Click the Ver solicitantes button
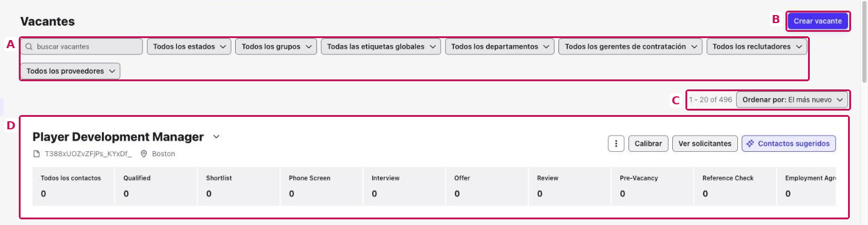 (x=705, y=144)
